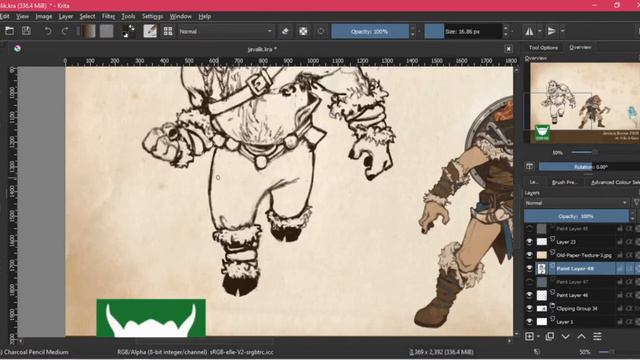Image resolution: width=640 pixels, height=360 pixels.
Task: Open the Settings menu
Action: [152, 16]
